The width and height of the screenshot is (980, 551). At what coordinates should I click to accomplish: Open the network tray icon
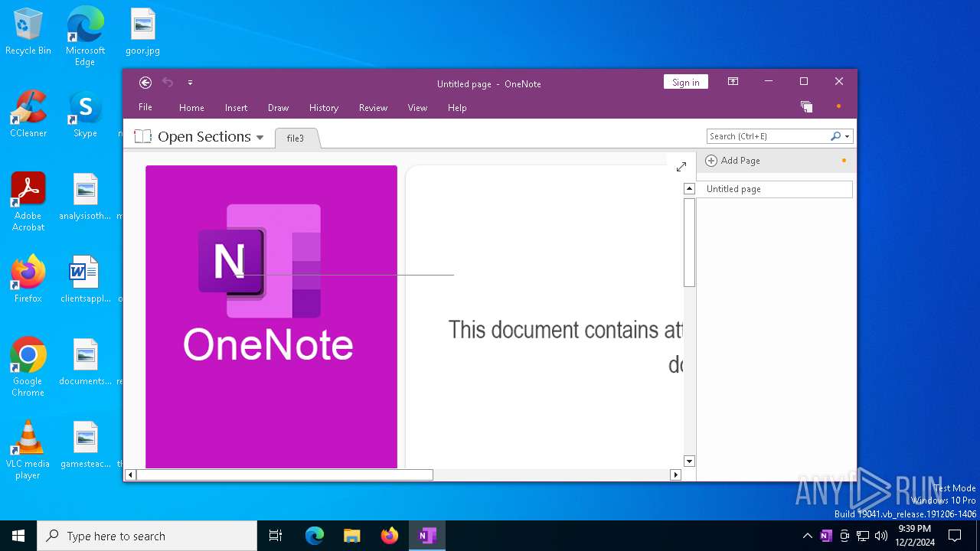pos(863,536)
